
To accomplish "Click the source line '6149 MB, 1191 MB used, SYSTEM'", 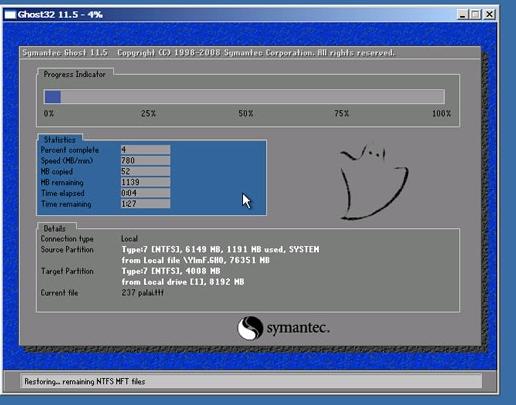I will pyautogui.click(x=252, y=249).
